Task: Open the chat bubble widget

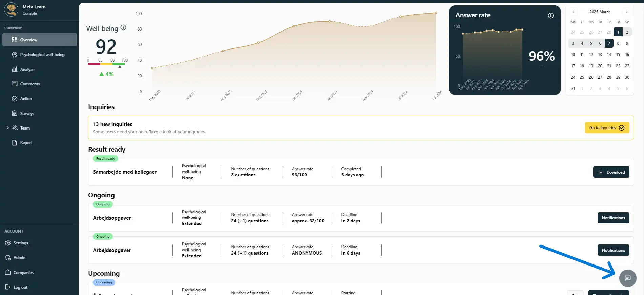Action: tap(627, 278)
